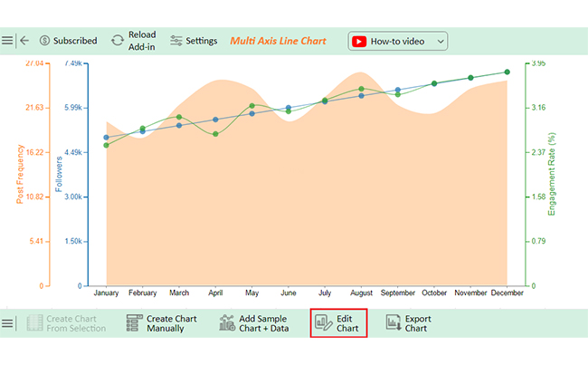
Task: Select the green January engagement data point
Action: pos(106,145)
